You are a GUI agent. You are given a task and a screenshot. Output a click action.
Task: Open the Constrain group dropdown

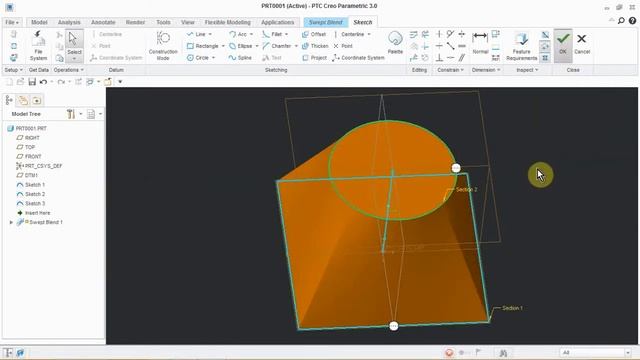[x=450, y=70]
